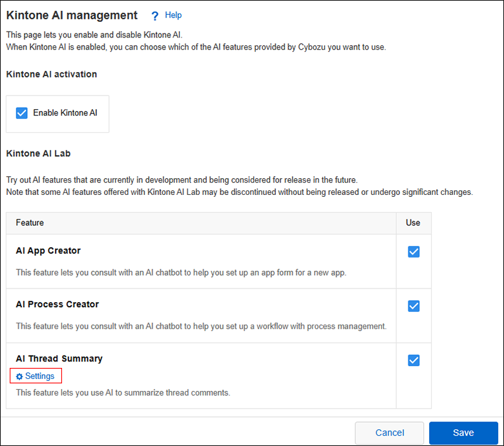
Task: Click the Kintone AI management page heading
Action: click(72, 15)
